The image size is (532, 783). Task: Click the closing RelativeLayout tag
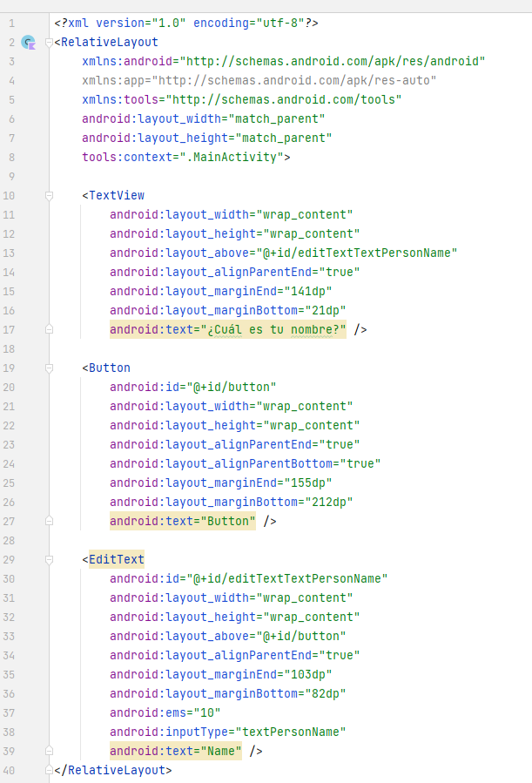[113, 770]
